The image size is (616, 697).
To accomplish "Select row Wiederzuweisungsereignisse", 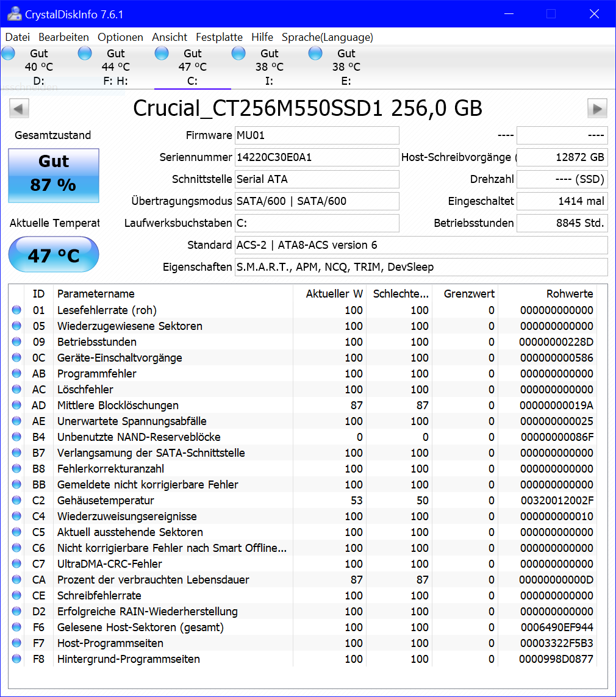I will [303, 516].
